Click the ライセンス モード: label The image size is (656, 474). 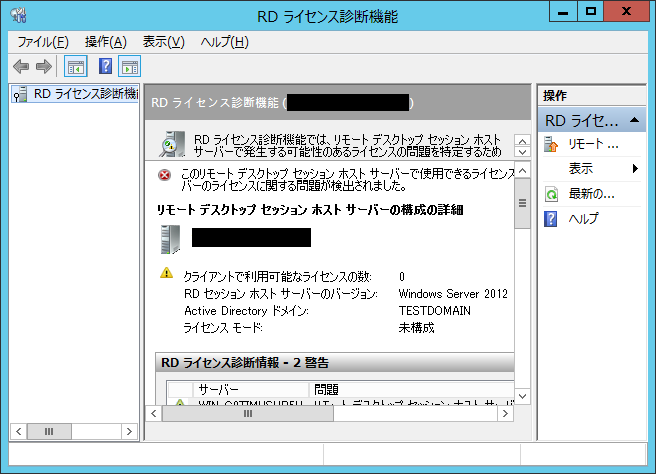(223, 328)
